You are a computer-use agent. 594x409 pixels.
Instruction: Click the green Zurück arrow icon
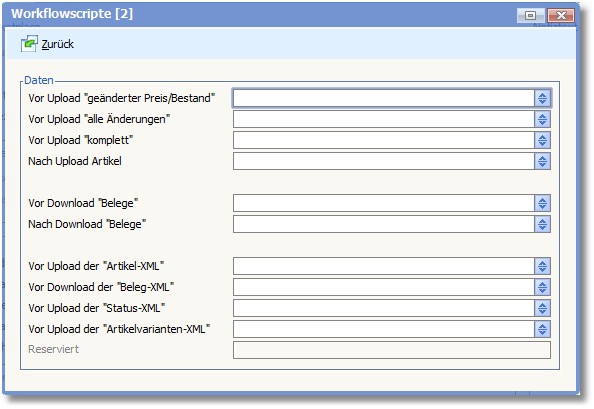coord(29,44)
